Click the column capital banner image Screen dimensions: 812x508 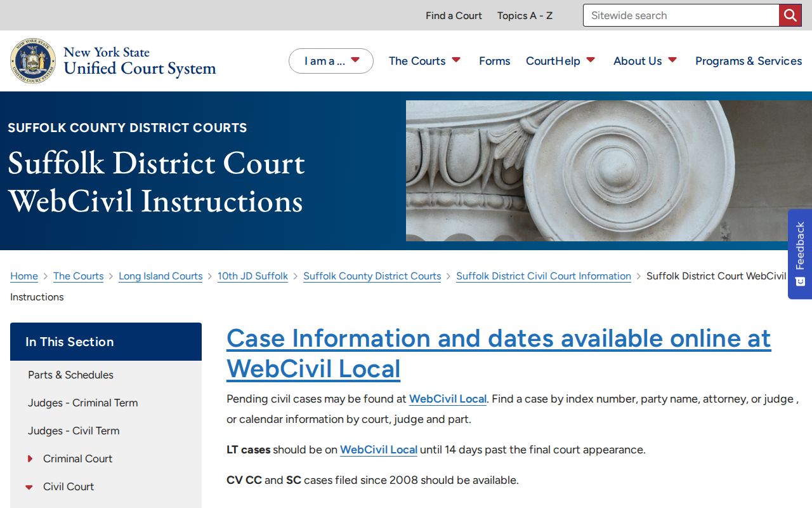click(x=609, y=171)
